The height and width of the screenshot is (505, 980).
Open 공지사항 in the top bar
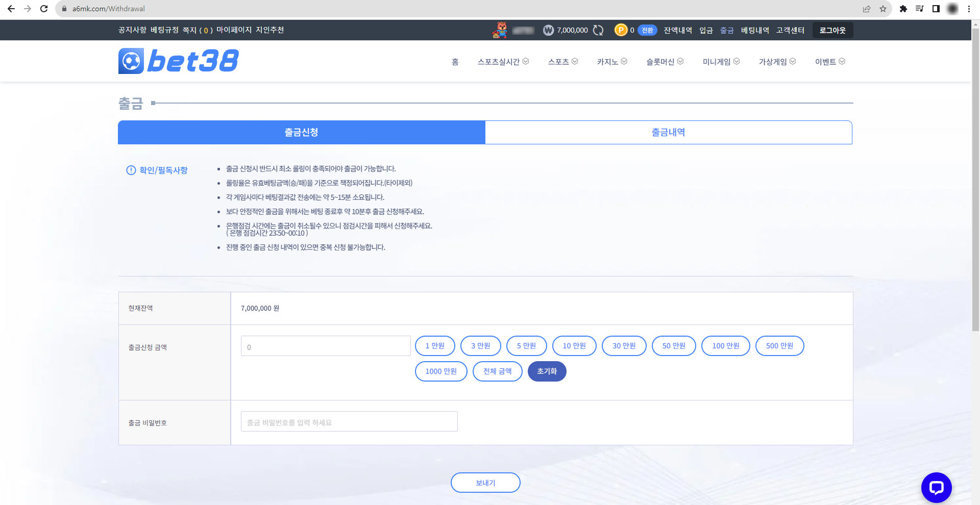tap(132, 30)
